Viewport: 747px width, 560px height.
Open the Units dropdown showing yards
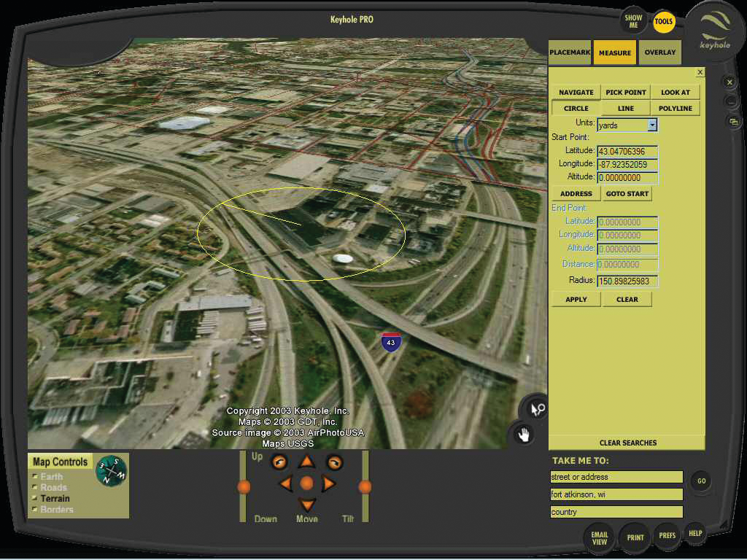pos(627,125)
